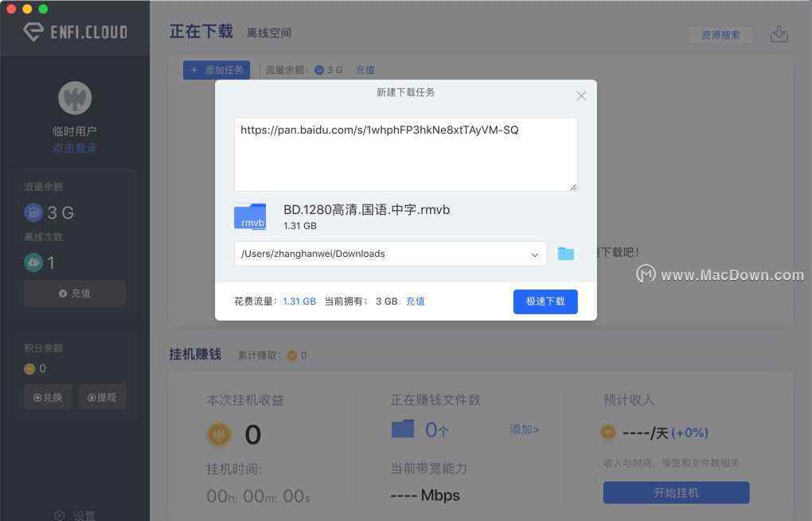
Task: Click the 点击登录 link
Action: click(75, 148)
